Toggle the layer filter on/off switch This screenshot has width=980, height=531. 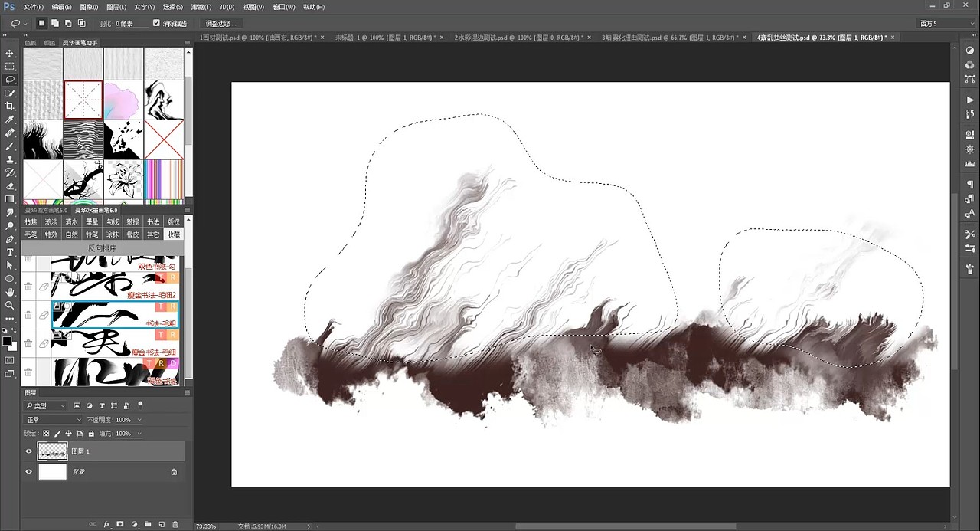coord(141,404)
